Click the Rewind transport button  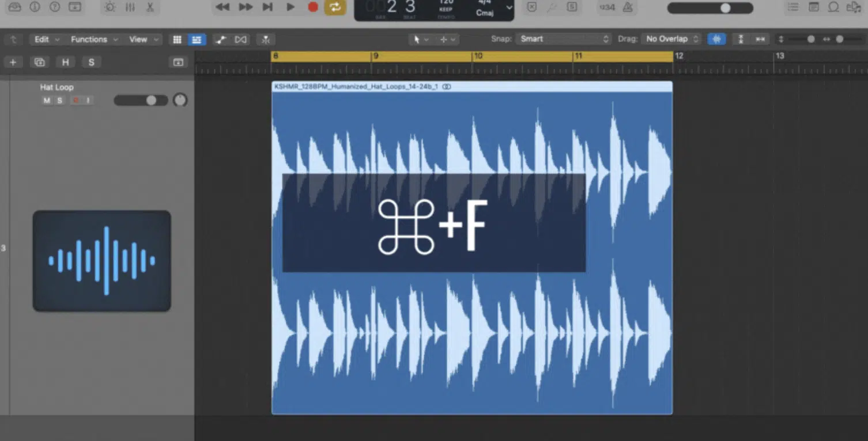click(x=222, y=7)
